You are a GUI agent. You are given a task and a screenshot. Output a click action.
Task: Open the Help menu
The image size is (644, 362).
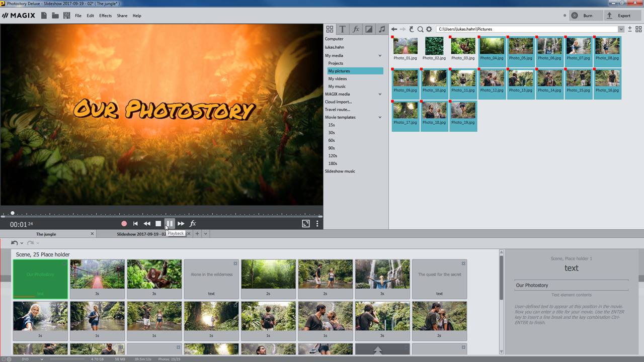click(x=137, y=16)
